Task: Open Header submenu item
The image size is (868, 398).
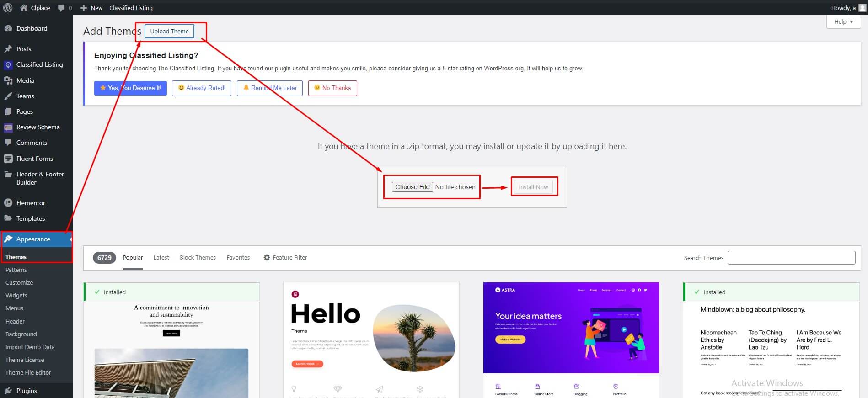Action: click(x=15, y=321)
